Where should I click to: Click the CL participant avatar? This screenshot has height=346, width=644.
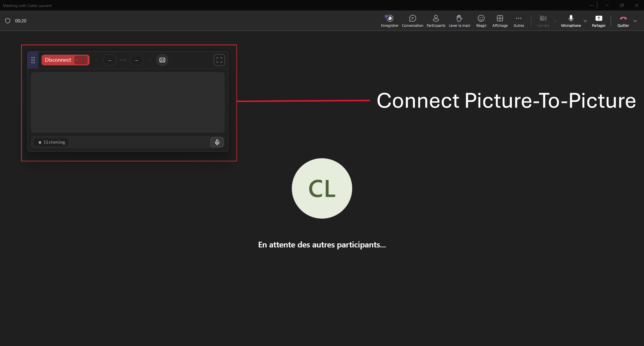click(x=322, y=188)
